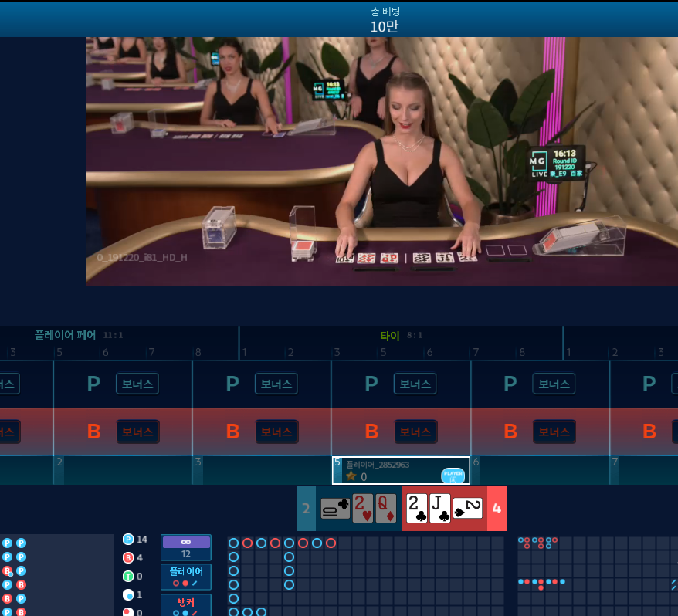Viewport: 678px width, 616px height.
Task: Select Player (P) bet spot above seat 5
Action: pos(371,384)
